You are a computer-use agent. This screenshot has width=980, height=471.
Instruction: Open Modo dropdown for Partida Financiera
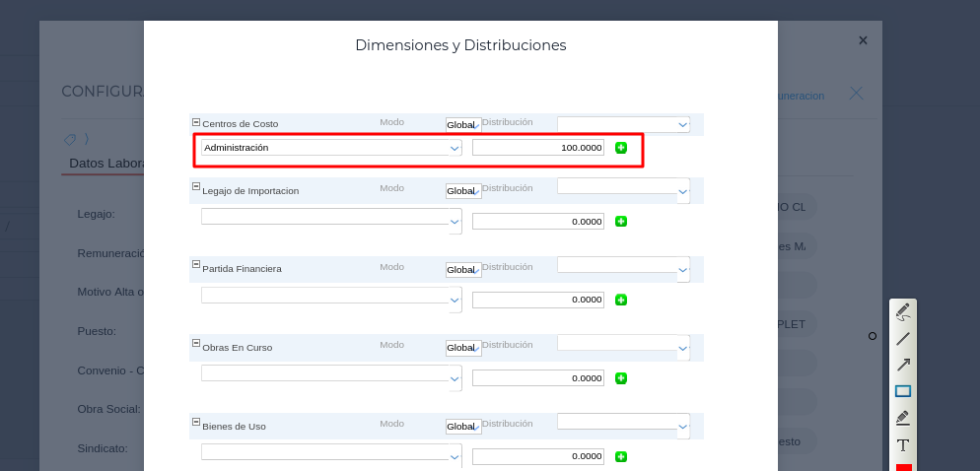[463, 269]
